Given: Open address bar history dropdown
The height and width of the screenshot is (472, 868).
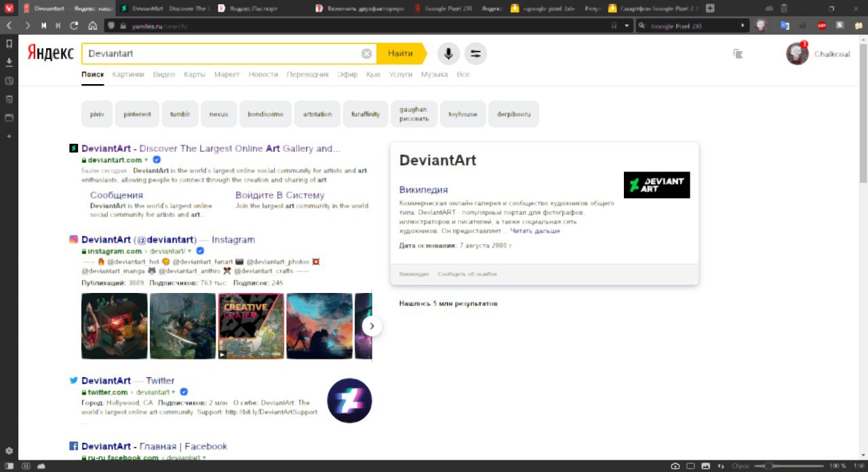Looking at the screenshot, I should [627, 26].
